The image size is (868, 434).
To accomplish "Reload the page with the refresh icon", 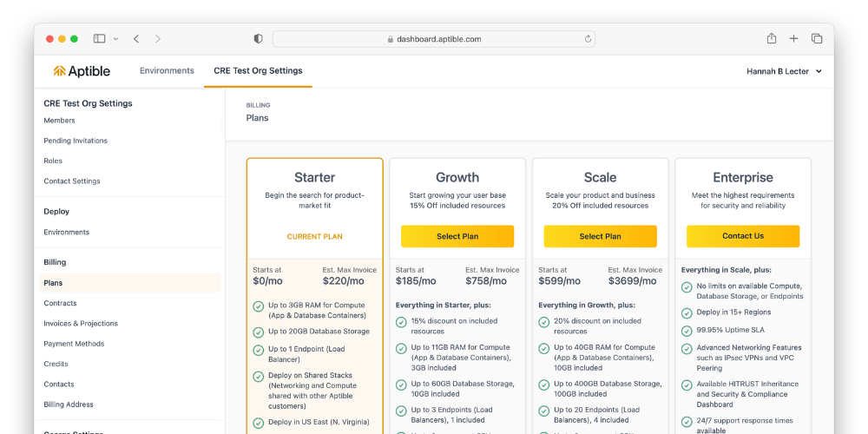I will click(588, 39).
